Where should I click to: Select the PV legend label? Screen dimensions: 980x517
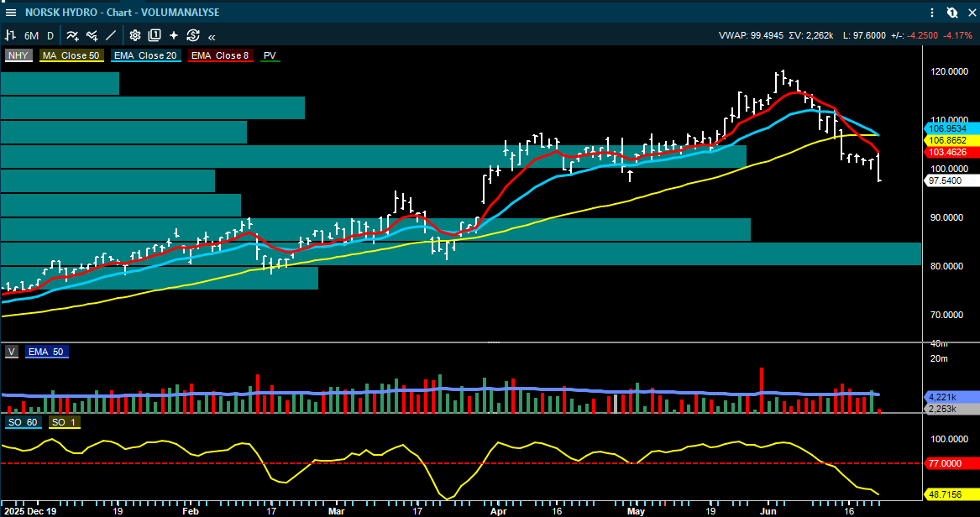click(270, 55)
